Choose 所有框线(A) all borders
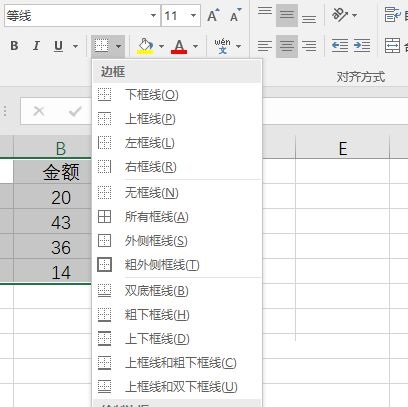408x407 pixels. click(177, 217)
